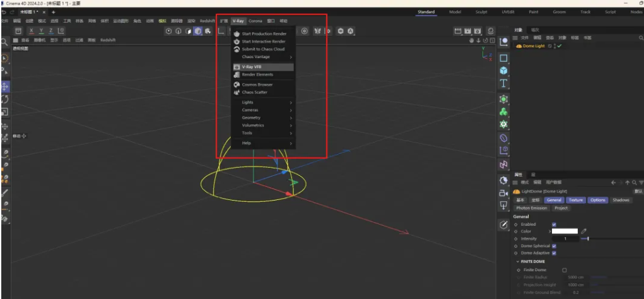644x299 pixels.
Task: Select the Rotate tool in left toolbar
Action: [4, 99]
